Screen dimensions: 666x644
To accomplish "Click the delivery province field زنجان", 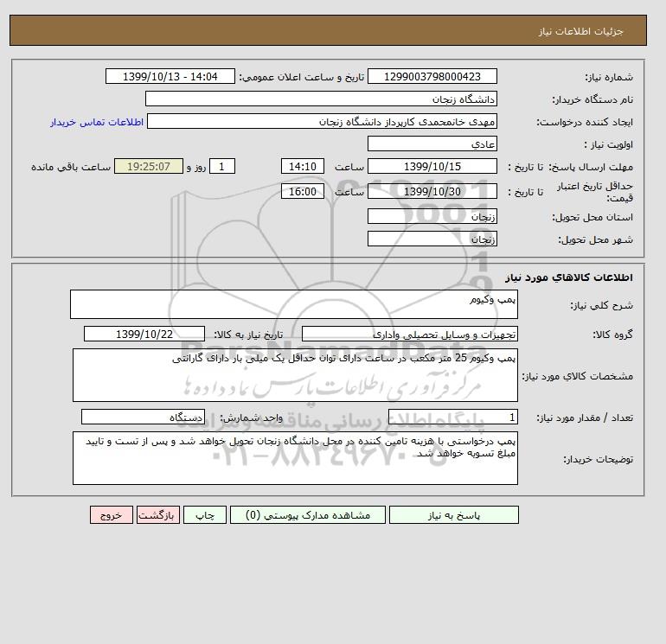I will [x=432, y=216].
